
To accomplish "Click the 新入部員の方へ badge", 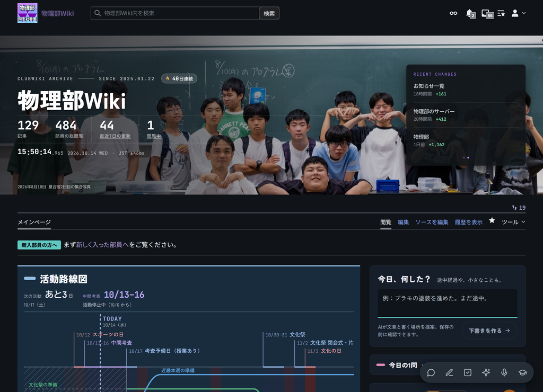I will 39,245.
